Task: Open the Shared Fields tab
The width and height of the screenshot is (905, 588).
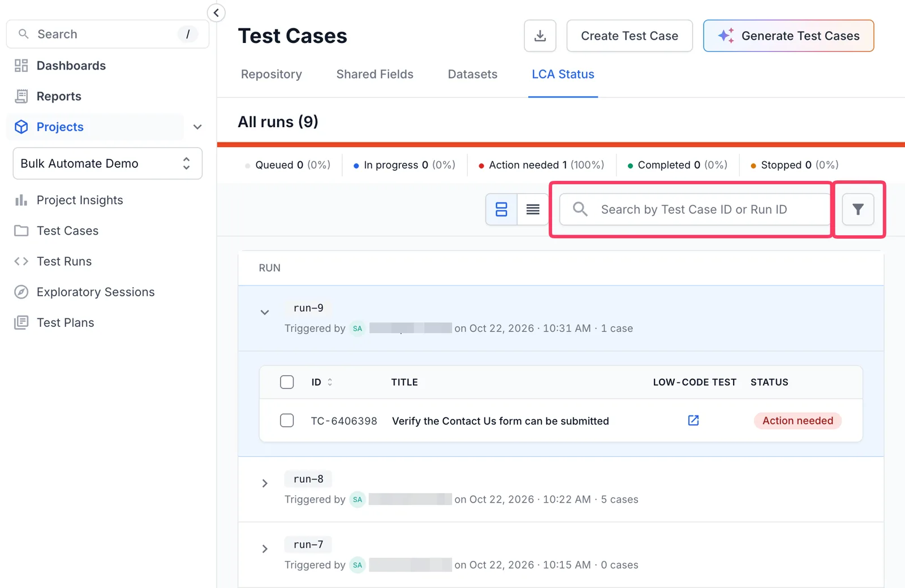Action: click(375, 74)
